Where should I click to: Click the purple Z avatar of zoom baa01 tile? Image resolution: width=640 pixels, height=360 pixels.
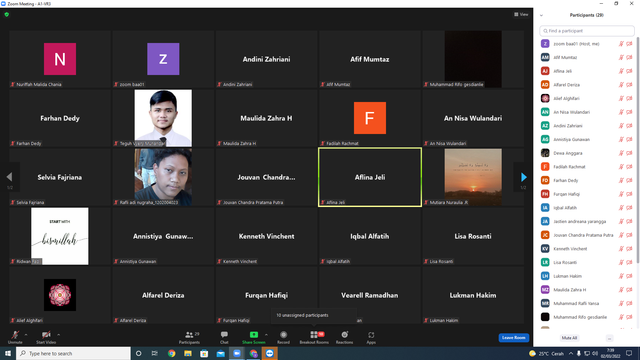tap(163, 59)
